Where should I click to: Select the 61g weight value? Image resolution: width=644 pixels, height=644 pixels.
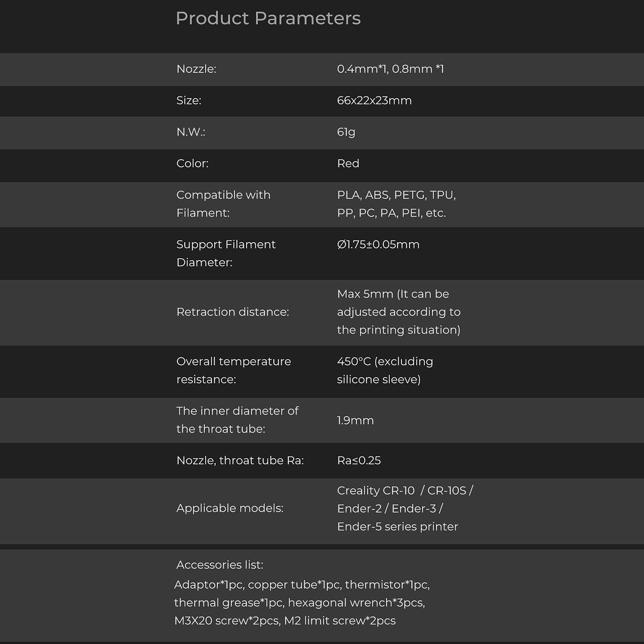(x=346, y=132)
